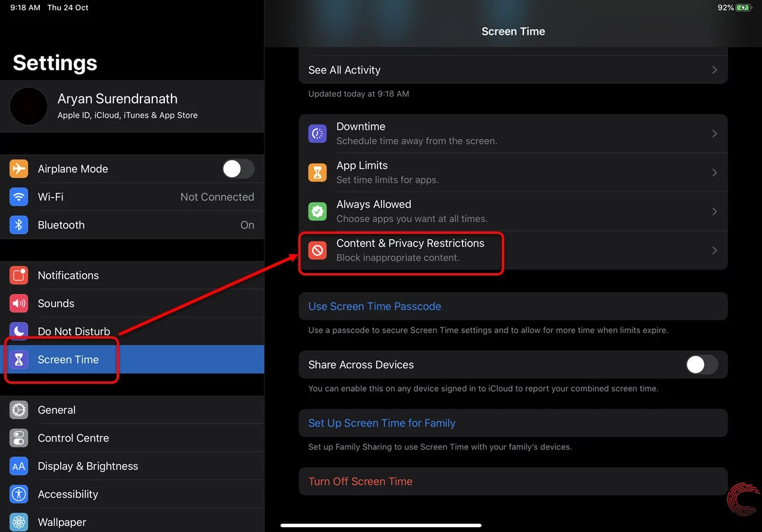762x532 pixels.
Task: Select the Downtime hourglass icon
Action: click(317, 133)
